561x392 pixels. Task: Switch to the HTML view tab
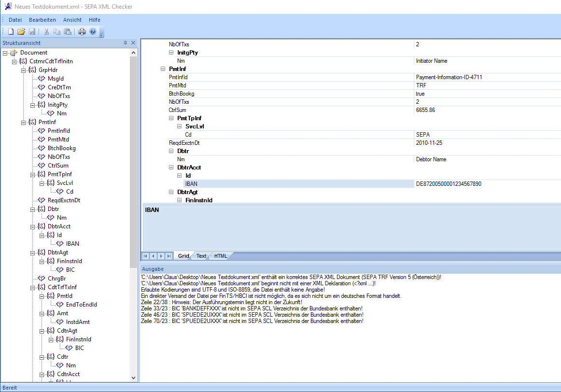(x=221, y=256)
